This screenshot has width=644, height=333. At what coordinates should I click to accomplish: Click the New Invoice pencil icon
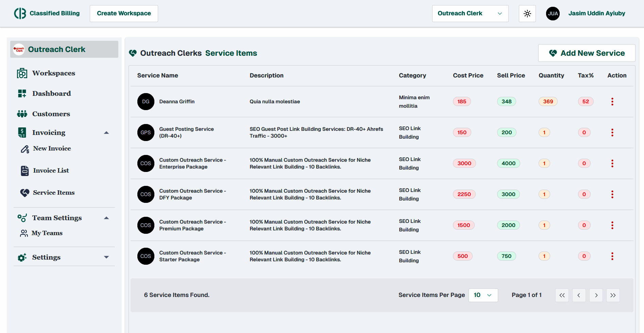pos(25,149)
